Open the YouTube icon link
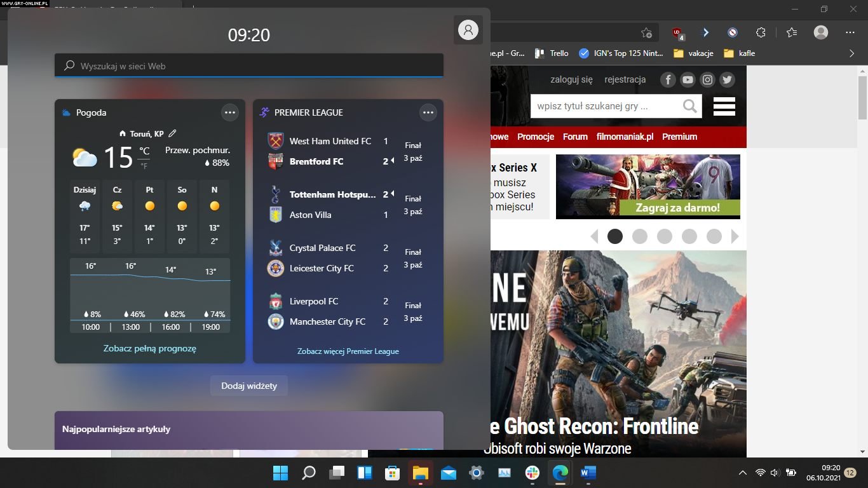 (688, 79)
